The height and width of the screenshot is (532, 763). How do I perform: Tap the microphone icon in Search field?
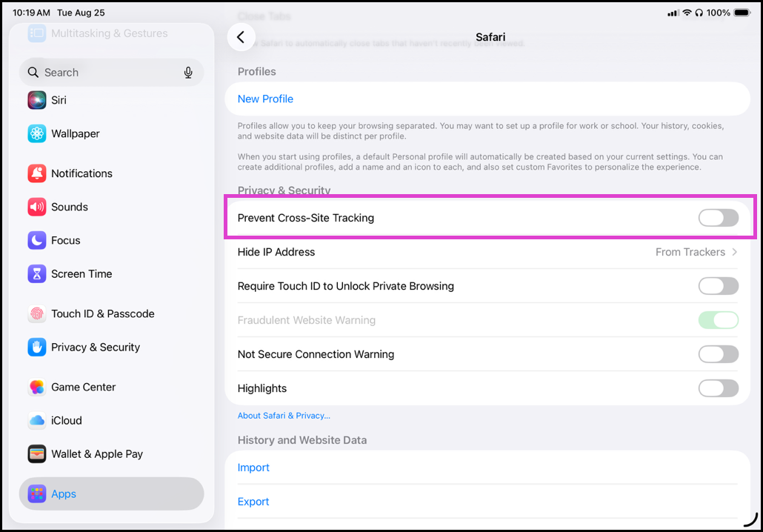click(188, 73)
